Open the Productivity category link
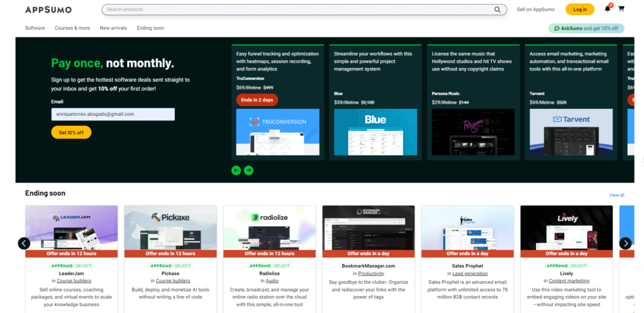The height and width of the screenshot is (313, 644). pos(371,273)
